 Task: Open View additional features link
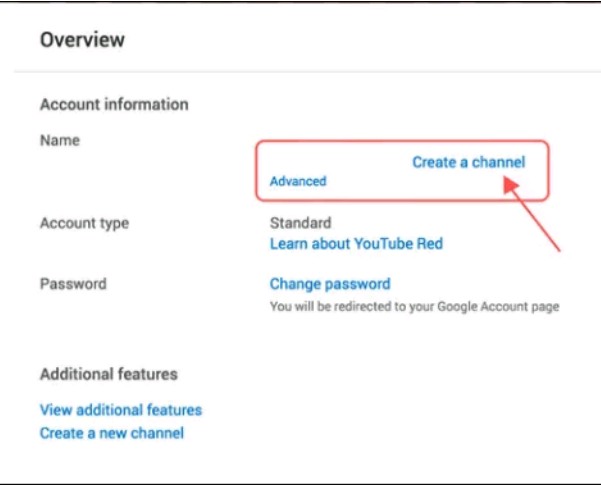pos(121,410)
